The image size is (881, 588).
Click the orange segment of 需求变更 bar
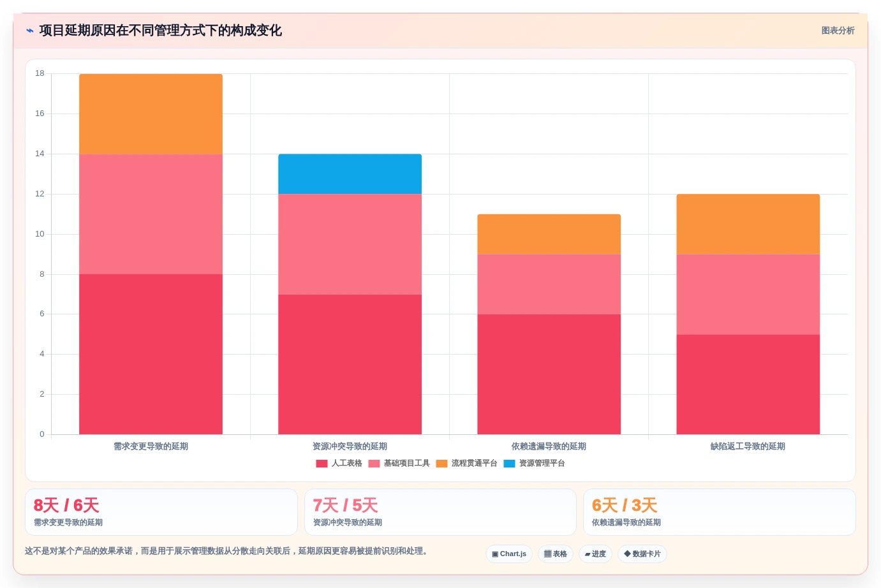coord(151,114)
